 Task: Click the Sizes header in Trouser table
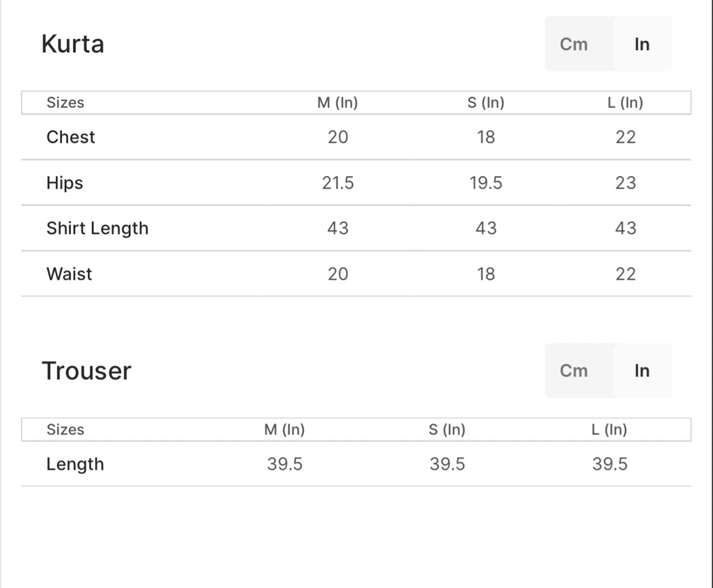click(x=65, y=430)
